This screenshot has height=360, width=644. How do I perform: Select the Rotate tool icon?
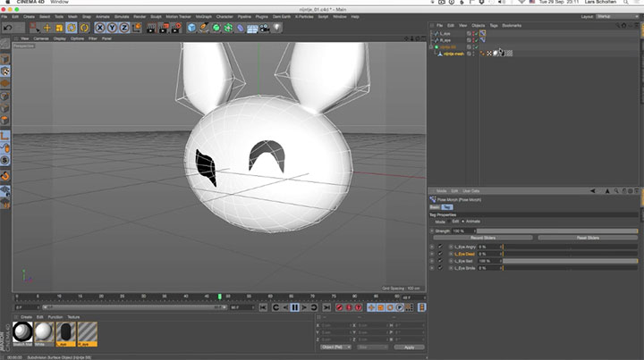click(72, 28)
